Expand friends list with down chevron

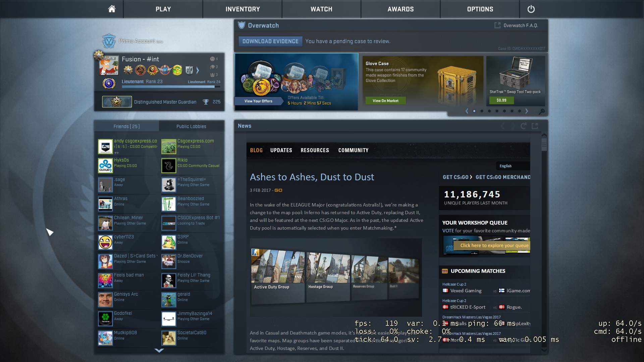pos(159,350)
